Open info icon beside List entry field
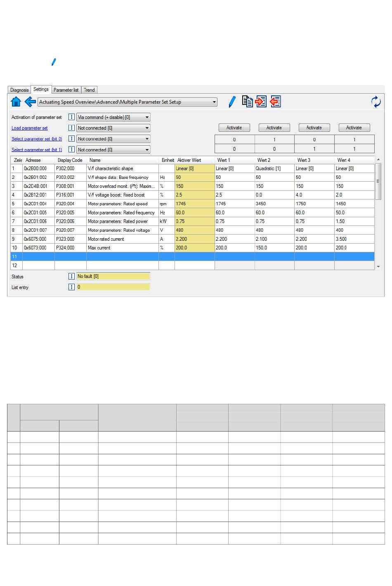 [x=71, y=287]
